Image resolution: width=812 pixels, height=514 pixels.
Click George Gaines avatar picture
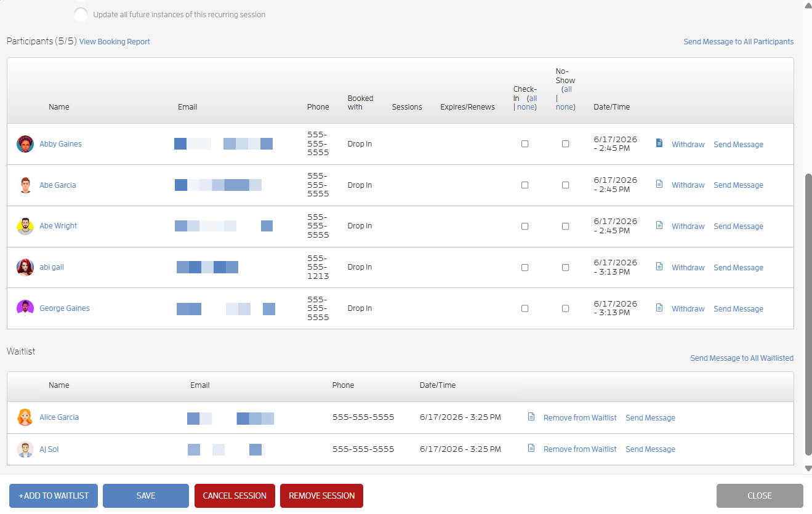pyautogui.click(x=25, y=308)
